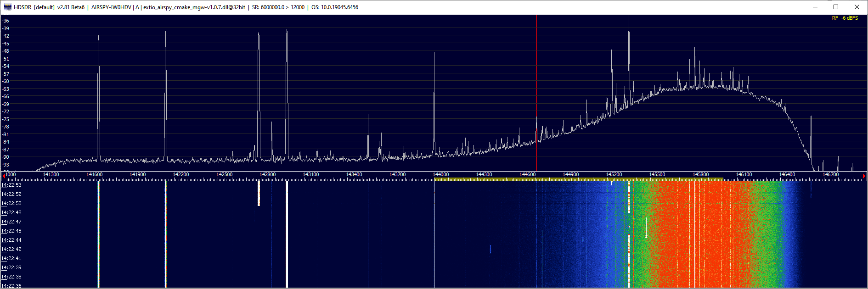Click the red tuning line in spectrum
This screenshot has height=289, width=868.
(536, 92)
